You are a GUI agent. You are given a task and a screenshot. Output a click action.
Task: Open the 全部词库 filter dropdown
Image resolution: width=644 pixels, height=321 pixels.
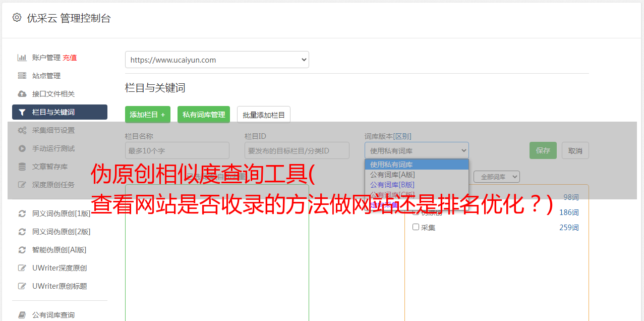point(496,177)
